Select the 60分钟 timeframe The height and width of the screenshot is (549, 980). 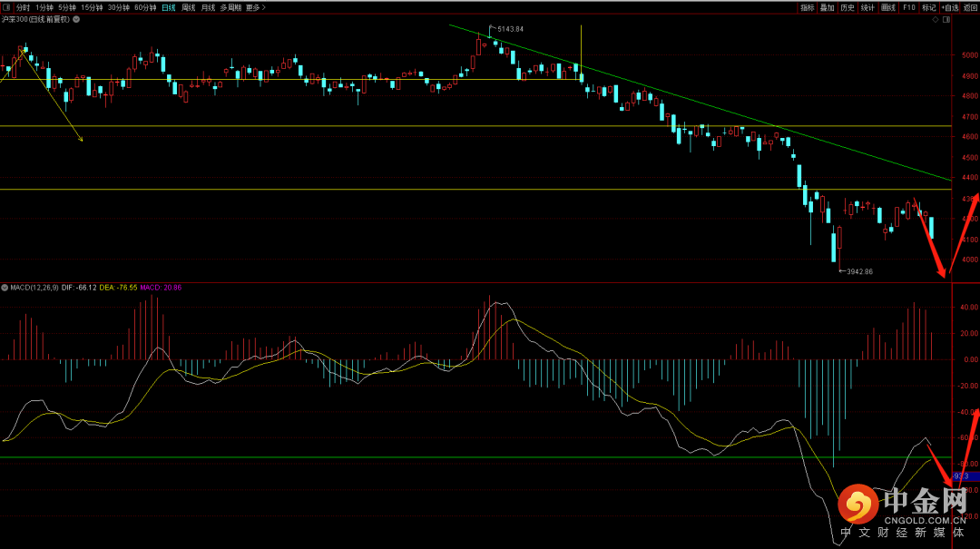pos(145,7)
